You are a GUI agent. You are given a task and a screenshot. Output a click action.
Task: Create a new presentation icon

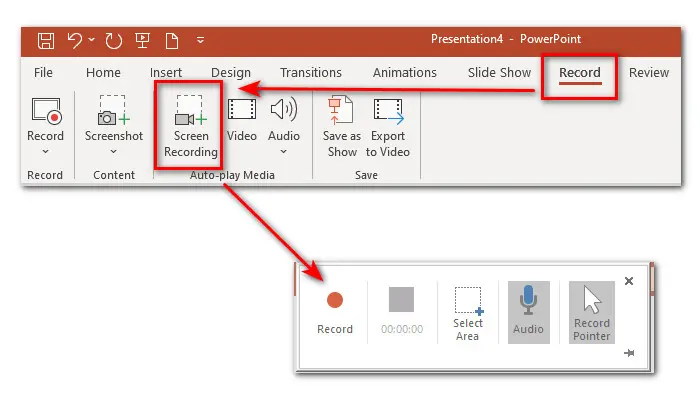pyautogui.click(x=172, y=41)
